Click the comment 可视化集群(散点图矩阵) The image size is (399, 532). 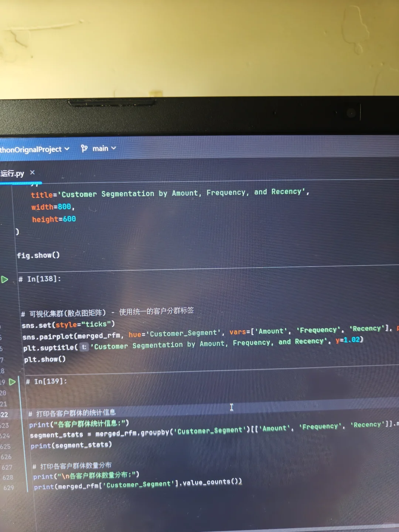pyautogui.click(x=108, y=312)
